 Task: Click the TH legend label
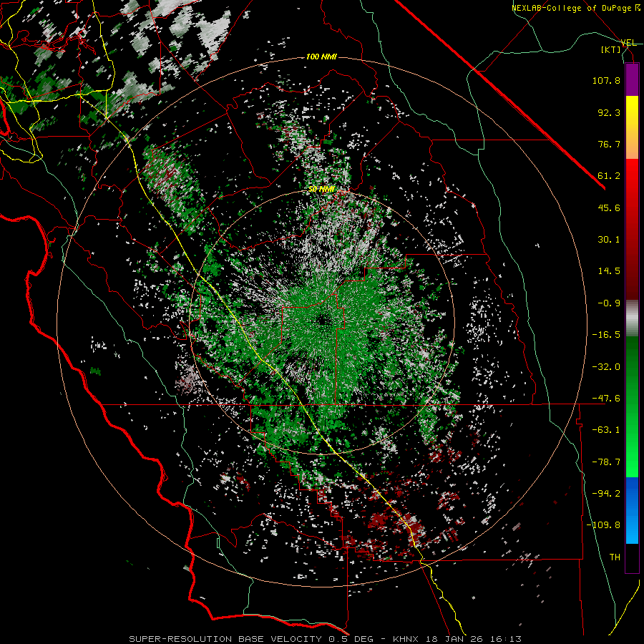pos(615,557)
